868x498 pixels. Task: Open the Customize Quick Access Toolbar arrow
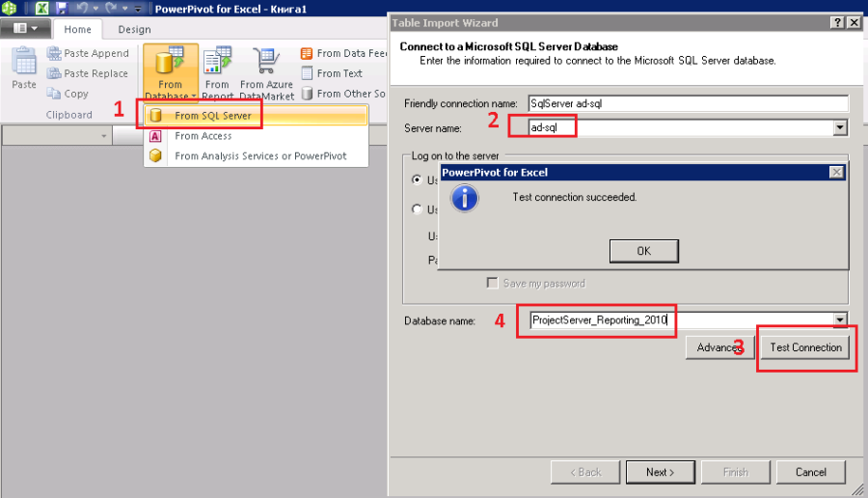coord(138,9)
